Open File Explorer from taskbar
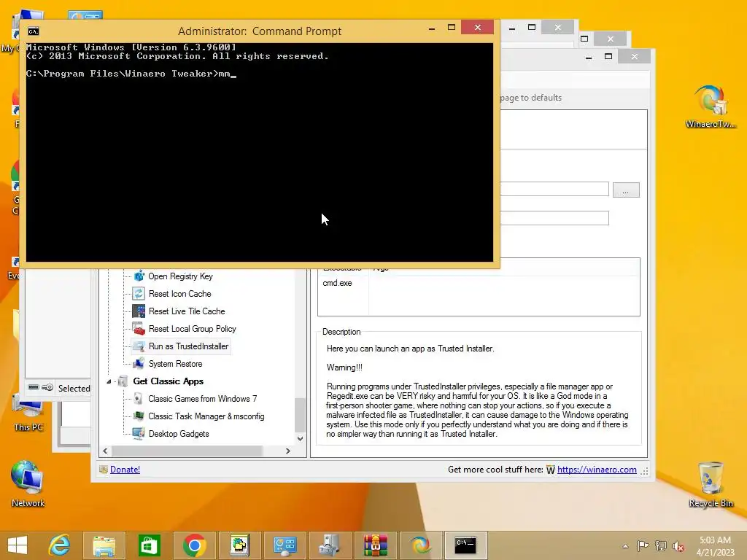The image size is (747, 560). coord(104,545)
